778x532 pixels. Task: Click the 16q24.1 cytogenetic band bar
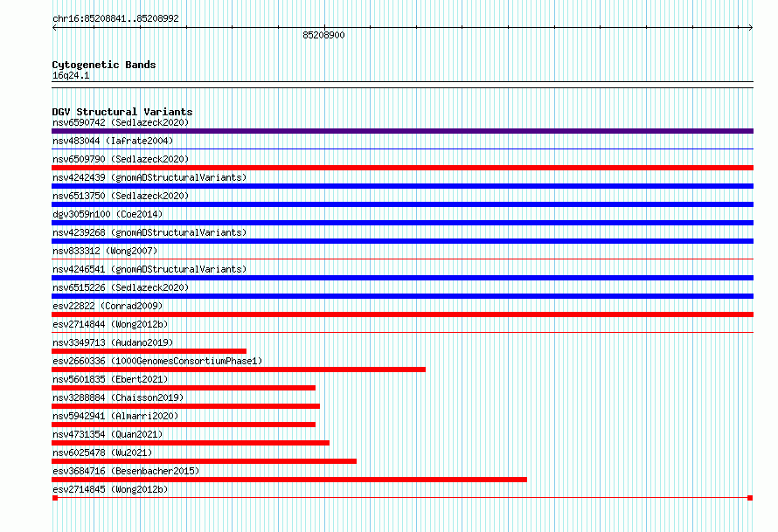(x=402, y=85)
